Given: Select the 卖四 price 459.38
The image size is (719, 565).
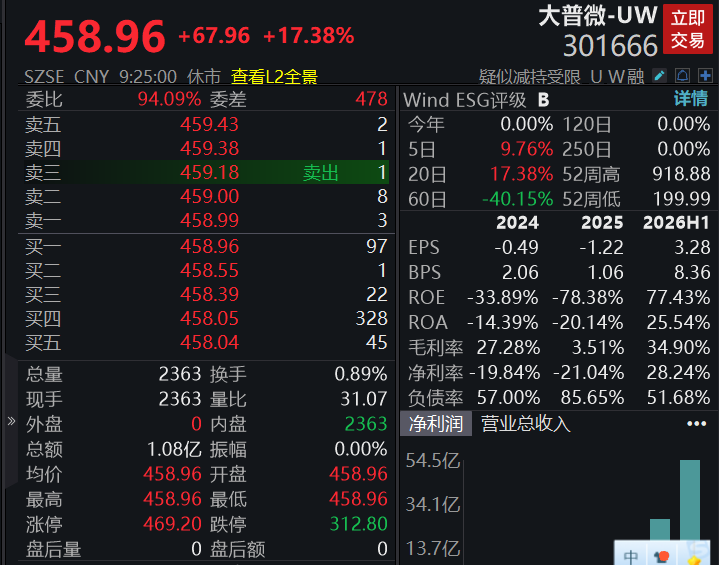Looking at the screenshot, I should [209, 148].
